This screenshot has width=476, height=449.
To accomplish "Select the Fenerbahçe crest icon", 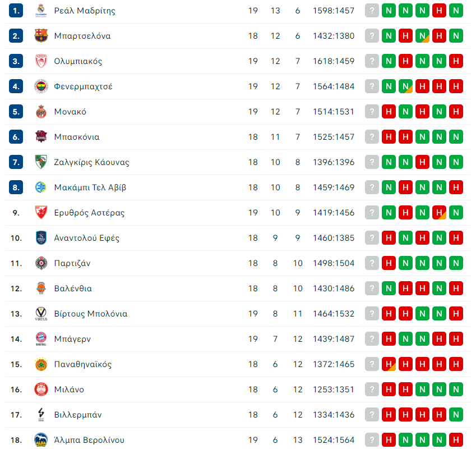I will (41, 86).
